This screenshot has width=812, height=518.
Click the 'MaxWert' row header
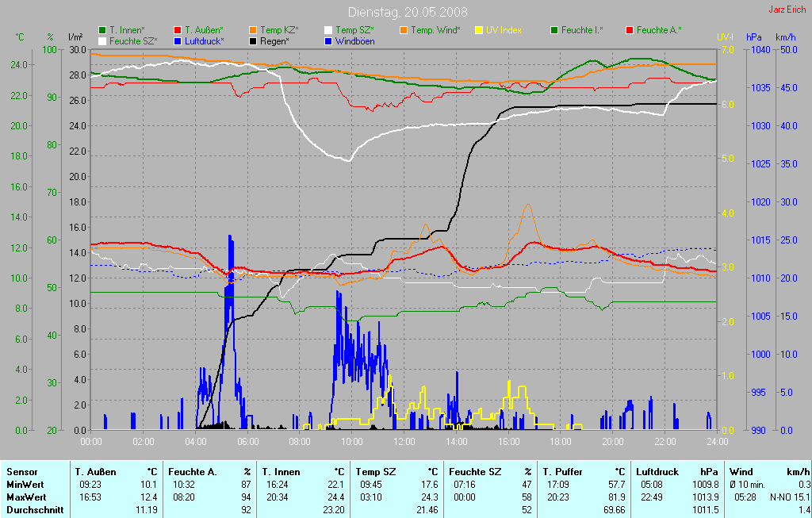[x=26, y=497]
